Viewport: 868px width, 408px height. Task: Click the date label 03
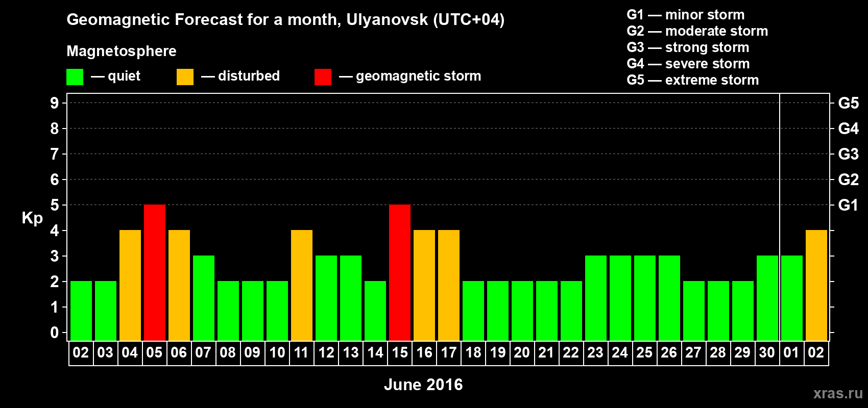coord(105,353)
